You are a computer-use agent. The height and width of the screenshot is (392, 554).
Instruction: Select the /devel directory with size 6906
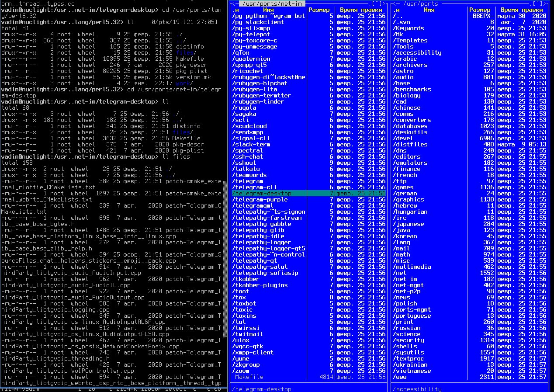[x=470, y=138]
